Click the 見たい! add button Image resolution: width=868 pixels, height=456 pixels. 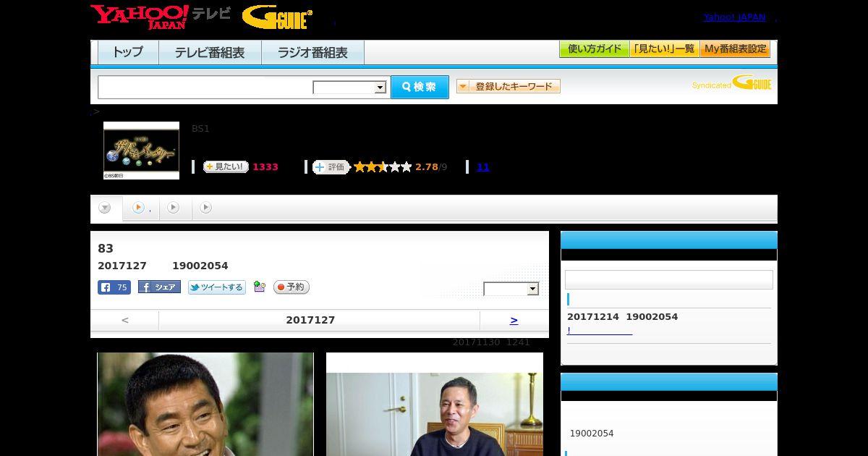(226, 166)
